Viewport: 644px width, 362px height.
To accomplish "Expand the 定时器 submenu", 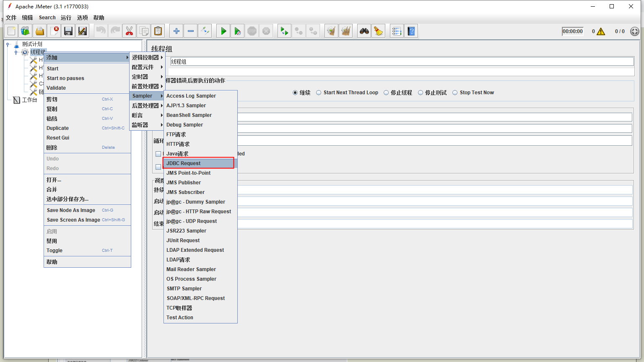I will tap(147, 77).
